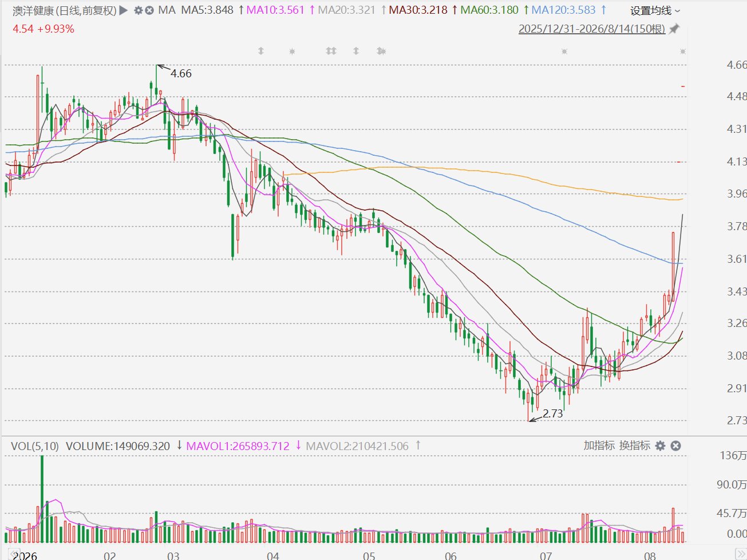Click the 3.26 price axis label
The width and height of the screenshot is (747, 560).
(x=737, y=323)
